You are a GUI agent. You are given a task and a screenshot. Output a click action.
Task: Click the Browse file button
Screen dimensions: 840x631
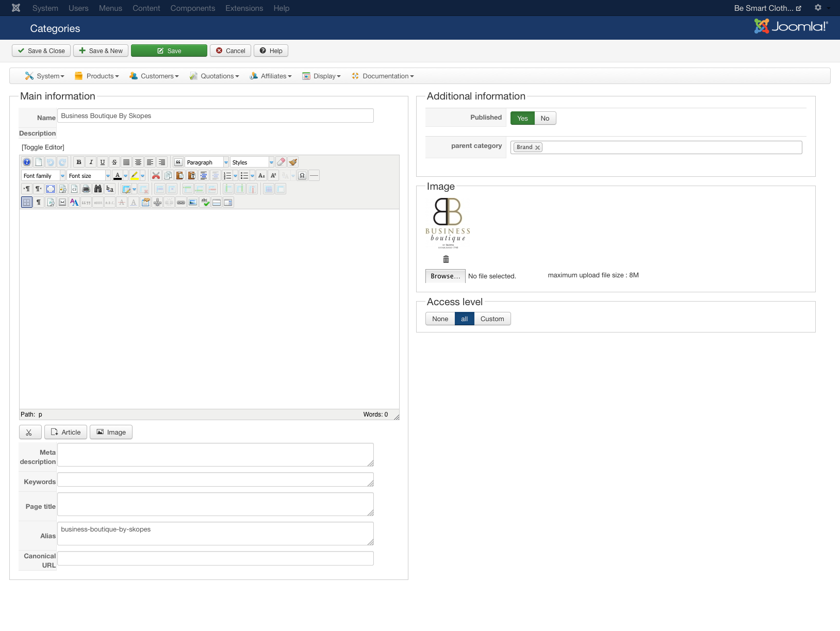(446, 276)
